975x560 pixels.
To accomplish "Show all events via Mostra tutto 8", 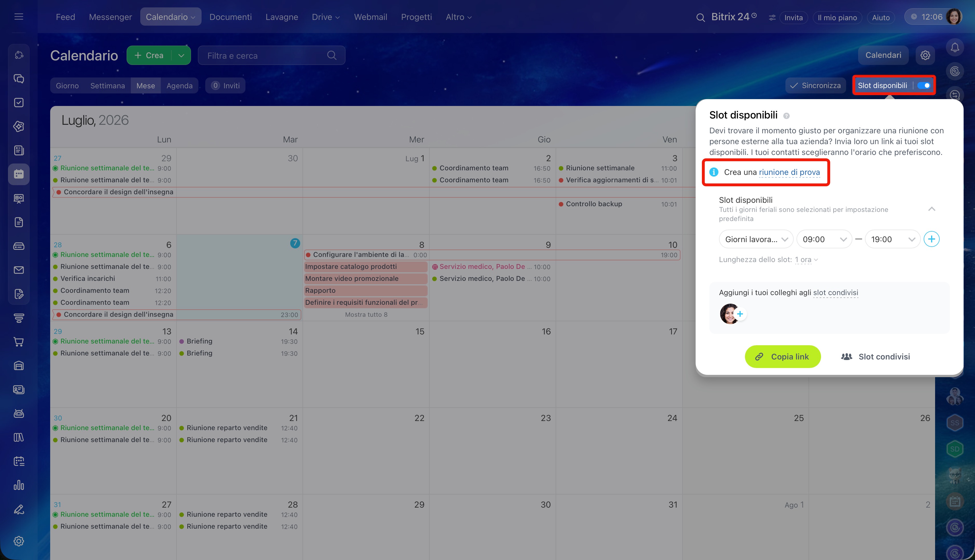I will point(366,315).
